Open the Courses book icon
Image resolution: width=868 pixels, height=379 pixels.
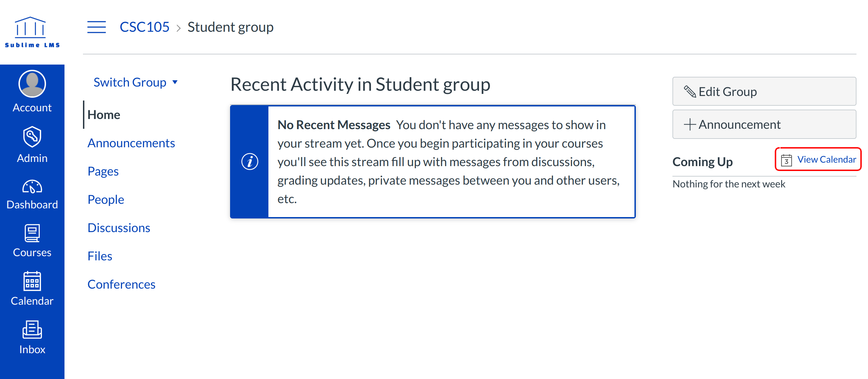(x=32, y=233)
